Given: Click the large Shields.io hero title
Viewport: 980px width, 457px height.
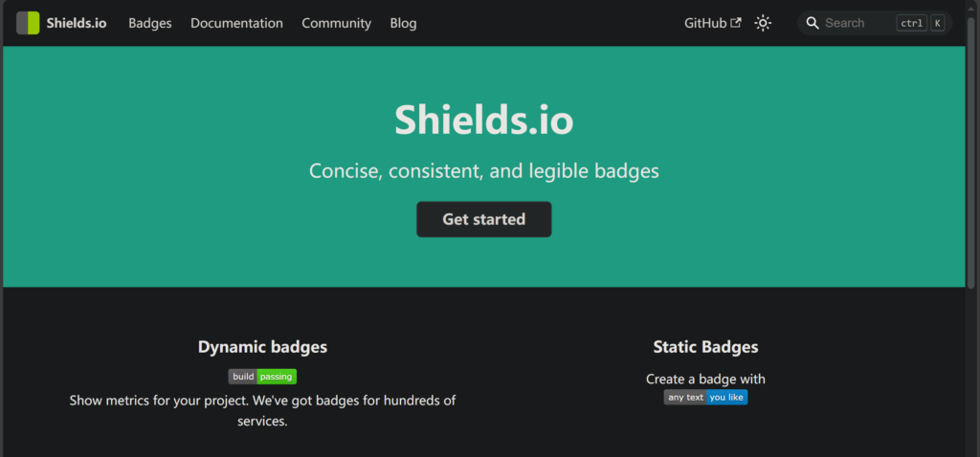Looking at the screenshot, I should (483, 120).
